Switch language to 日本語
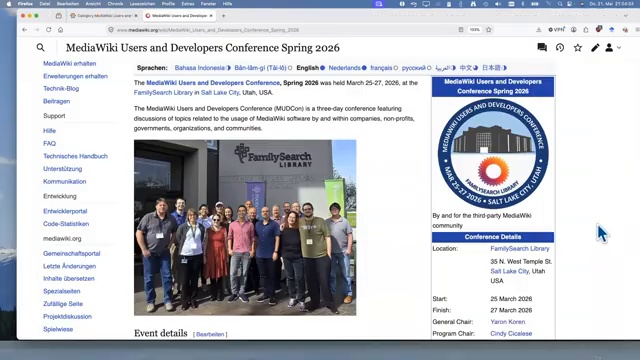Viewport: 640px width, 360px height. (x=491, y=68)
